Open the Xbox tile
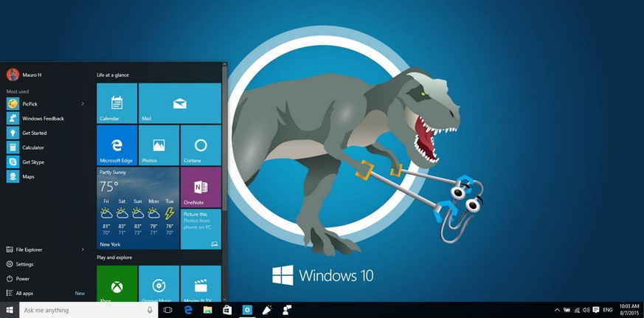The image size is (644, 318). point(117,284)
